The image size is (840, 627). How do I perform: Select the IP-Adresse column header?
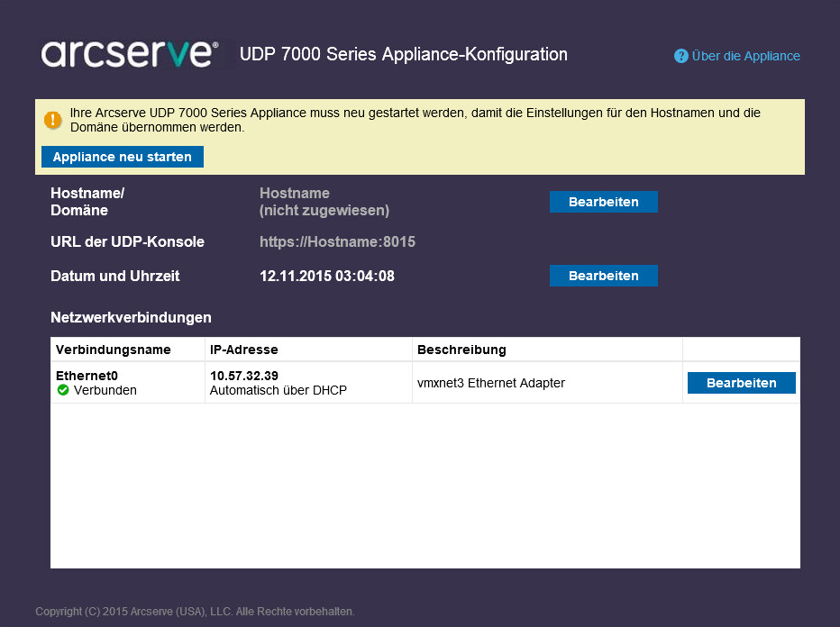[x=243, y=350]
